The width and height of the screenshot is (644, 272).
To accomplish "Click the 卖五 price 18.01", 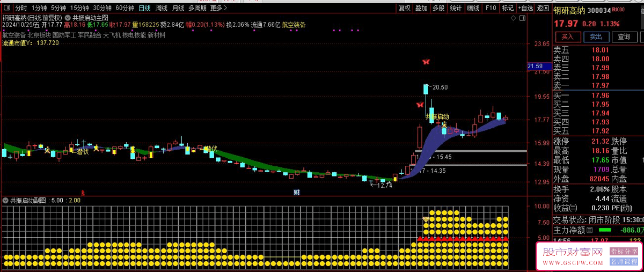I will click(600, 50).
